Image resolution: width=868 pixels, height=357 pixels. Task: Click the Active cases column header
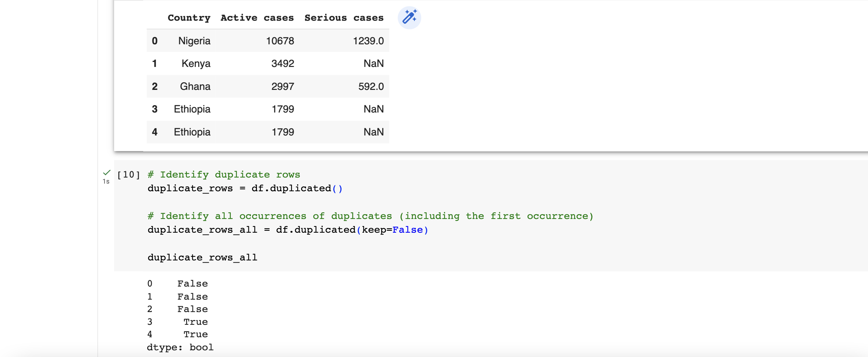(257, 18)
